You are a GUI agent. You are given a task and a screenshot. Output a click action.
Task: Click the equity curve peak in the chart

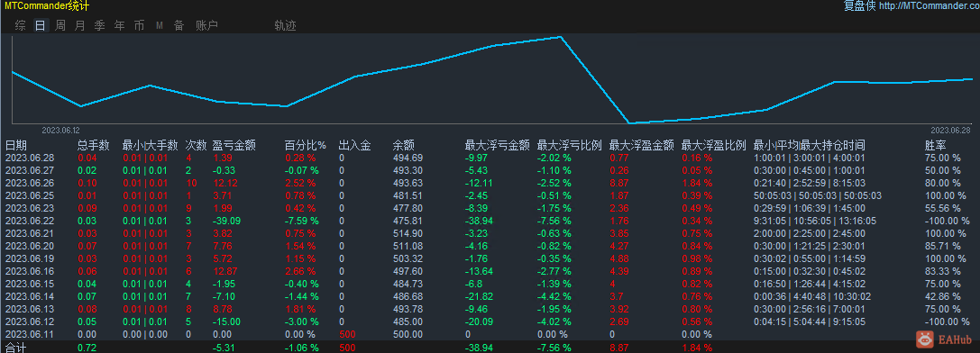click(561, 37)
